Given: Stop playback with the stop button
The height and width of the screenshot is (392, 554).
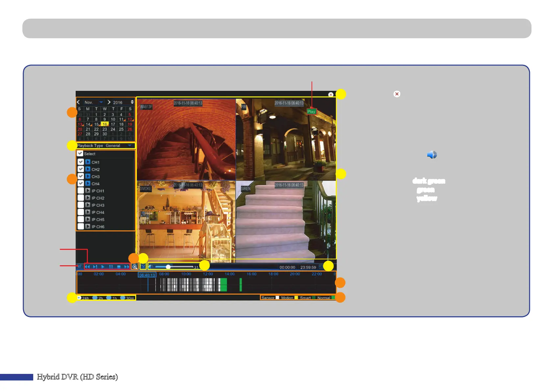Looking at the screenshot, I should 119,267.
